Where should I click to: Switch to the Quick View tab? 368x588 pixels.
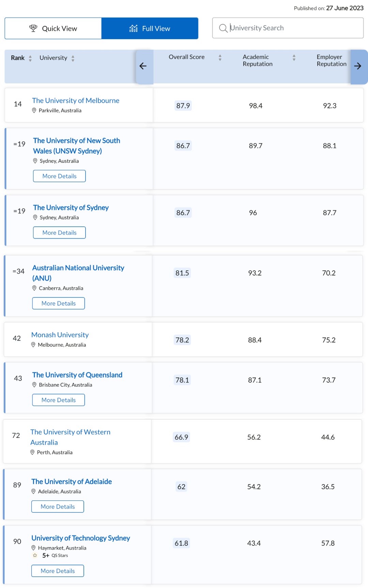click(53, 28)
